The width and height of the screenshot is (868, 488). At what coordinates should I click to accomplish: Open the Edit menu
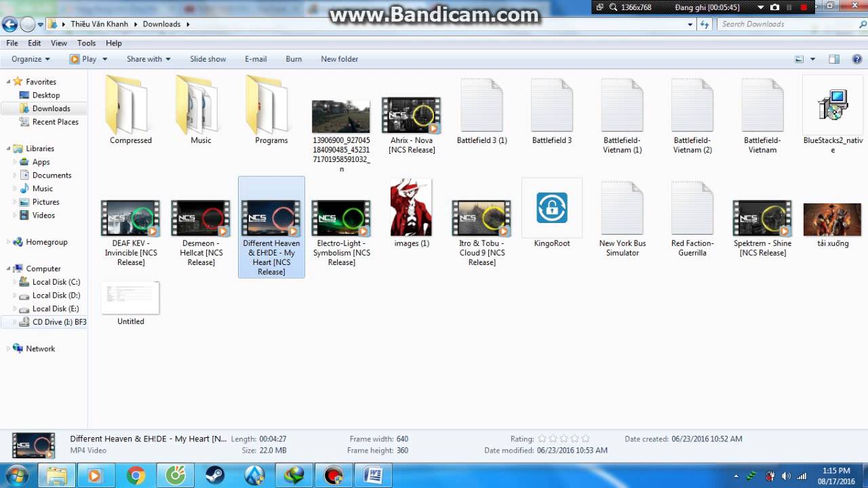(x=35, y=43)
